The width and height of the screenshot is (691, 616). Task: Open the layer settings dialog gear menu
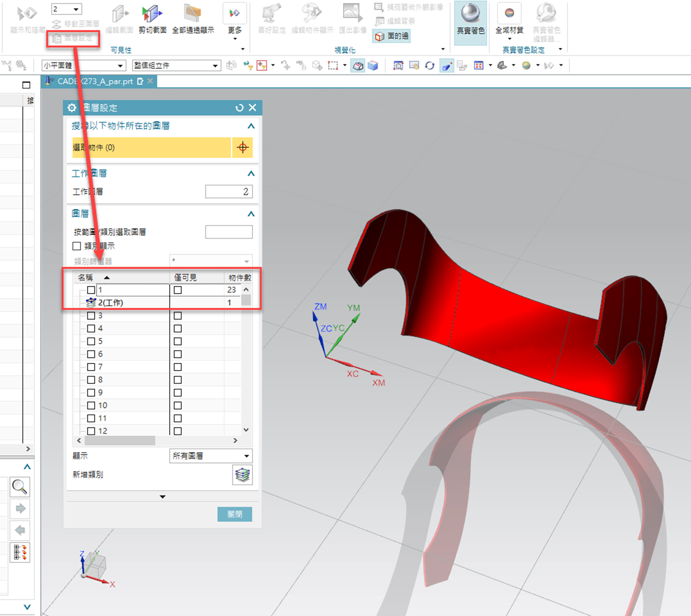(72, 108)
